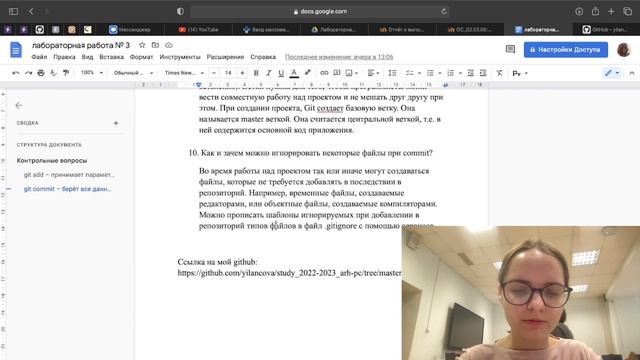
Task: Open the highlight color marker
Action: [x=307, y=73]
